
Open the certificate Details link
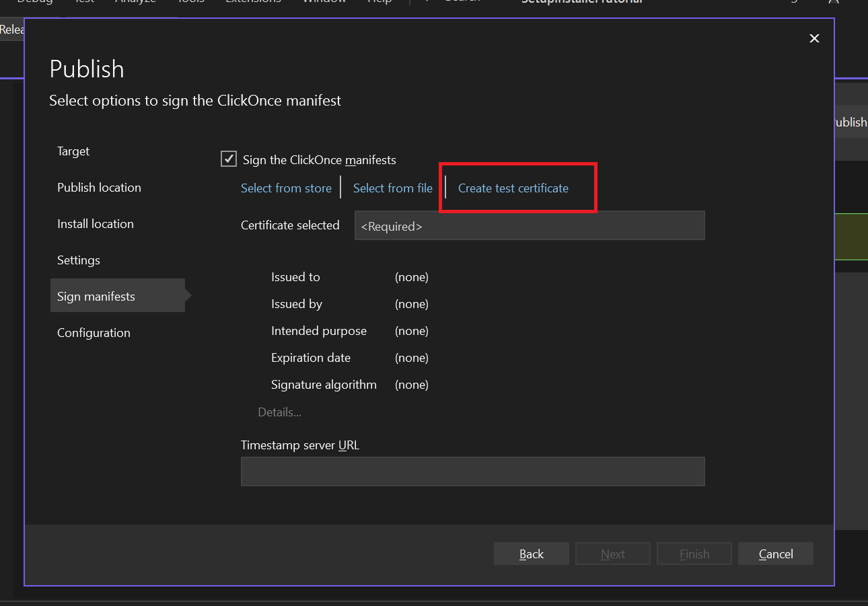279,412
